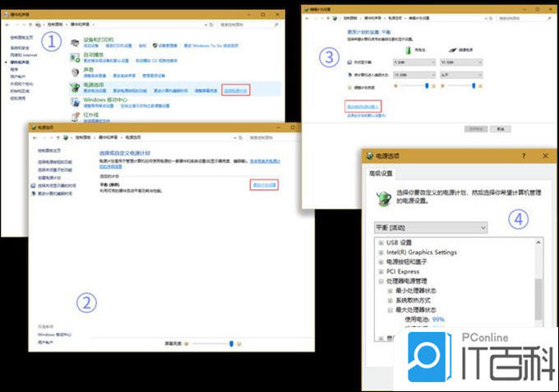The height and width of the screenshot is (392, 559).
Task: Click search box in Power Options window
Action: (271, 137)
